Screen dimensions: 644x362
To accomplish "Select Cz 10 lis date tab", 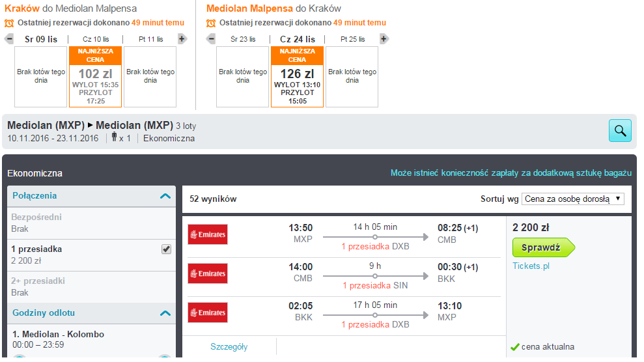I will [x=96, y=40].
